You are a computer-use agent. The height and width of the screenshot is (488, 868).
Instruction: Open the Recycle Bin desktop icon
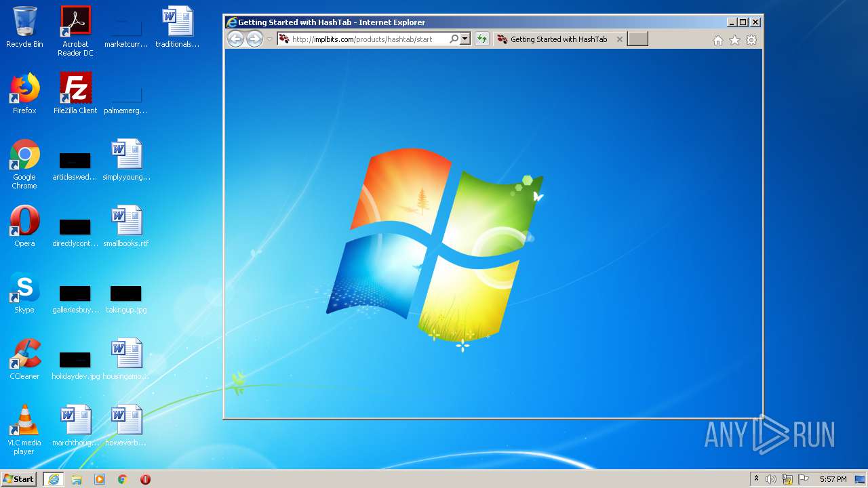coord(24,27)
